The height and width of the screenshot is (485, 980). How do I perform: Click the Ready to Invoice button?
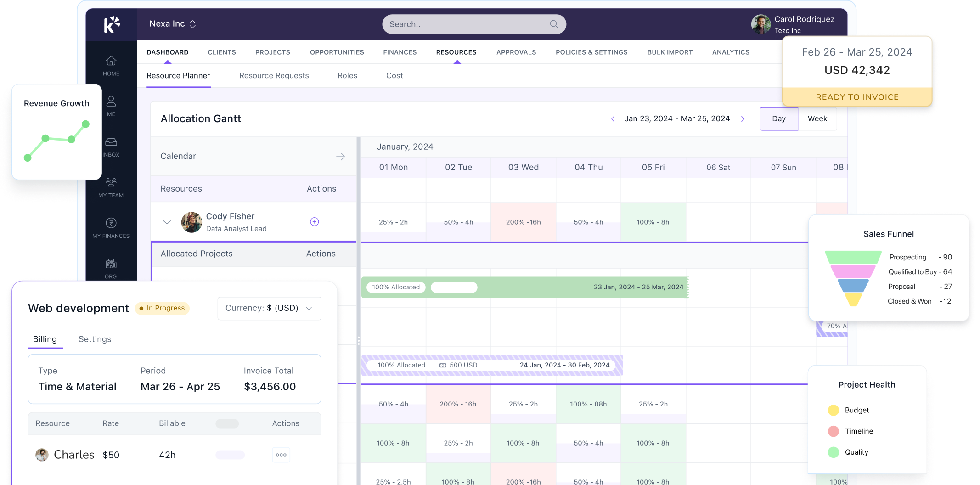pyautogui.click(x=857, y=97)
